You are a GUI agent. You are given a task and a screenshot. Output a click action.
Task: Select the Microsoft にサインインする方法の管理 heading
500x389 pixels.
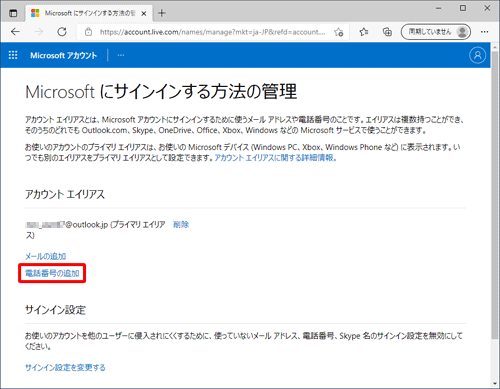(x=161, y=92)
